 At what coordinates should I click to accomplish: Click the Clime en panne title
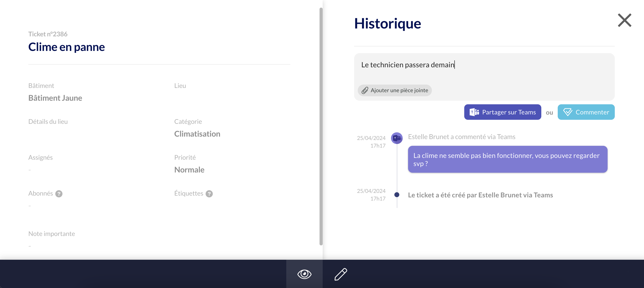click(x=67, y=47)
